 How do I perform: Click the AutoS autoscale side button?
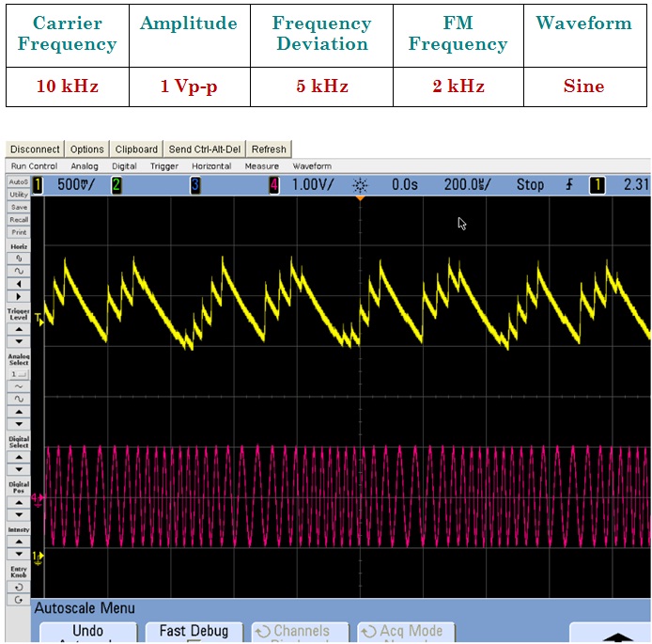click(18, 181)
